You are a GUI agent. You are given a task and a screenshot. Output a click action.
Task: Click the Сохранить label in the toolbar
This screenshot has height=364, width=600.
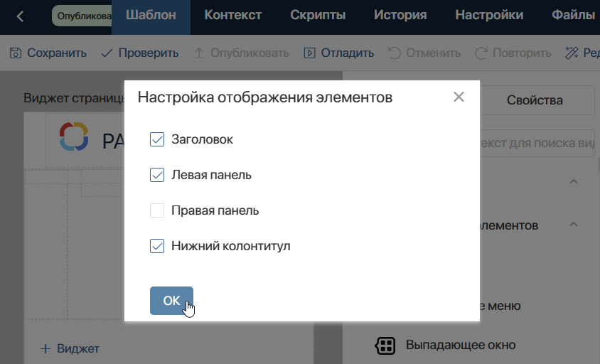57,53
